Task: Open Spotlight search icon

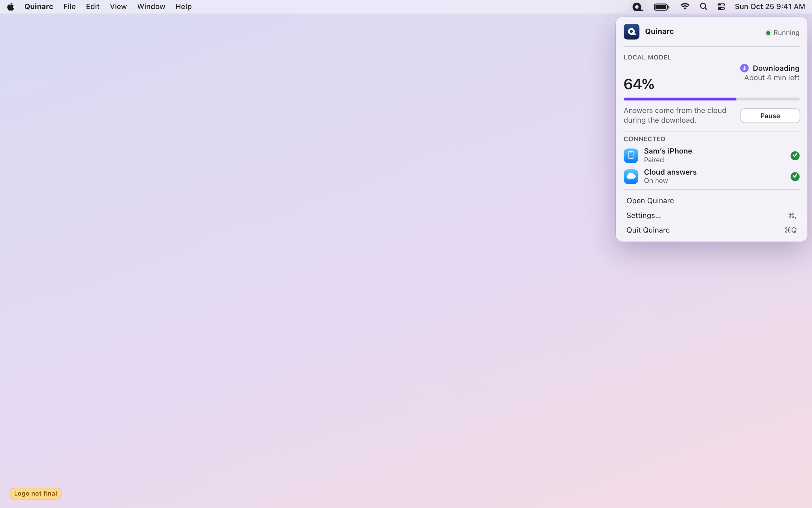Action: tap(703, 7)
